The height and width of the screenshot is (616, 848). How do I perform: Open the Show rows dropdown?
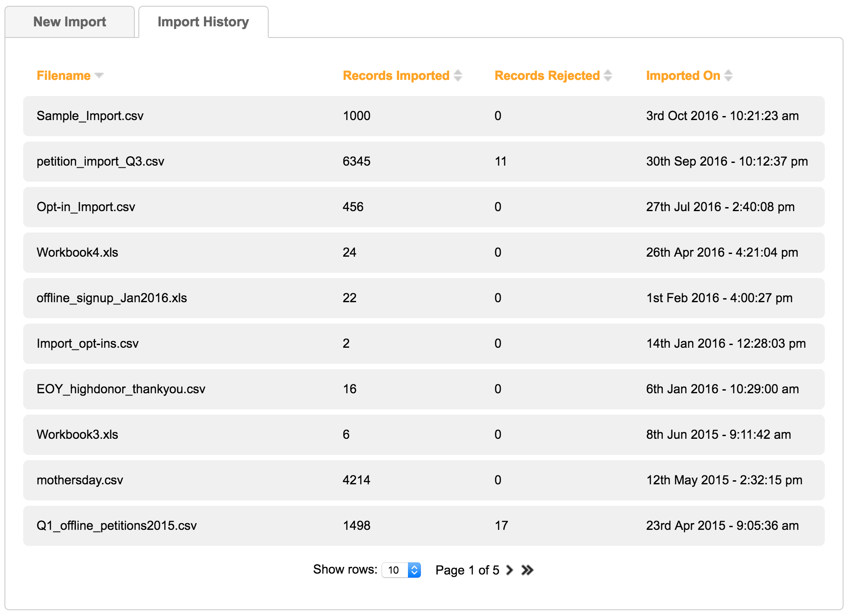point(401,570)
